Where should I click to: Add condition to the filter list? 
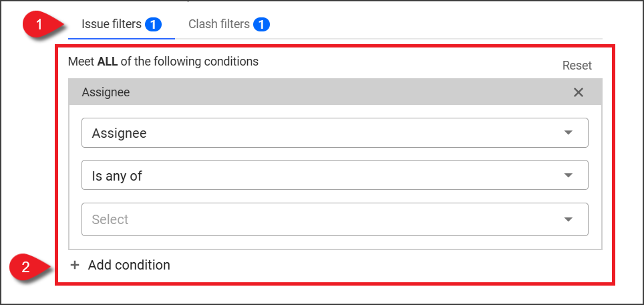(x=129, y=266)
